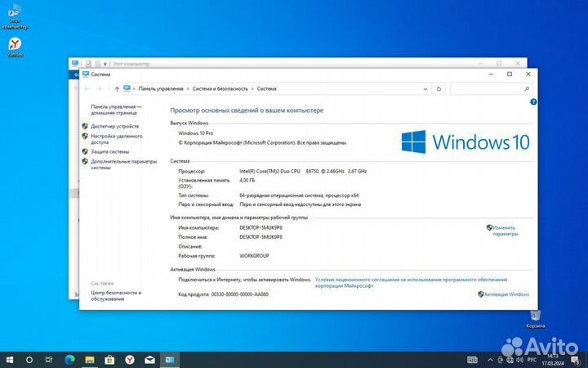
Task: Click the Forward arrow navigation button
Action: (99, 89)
